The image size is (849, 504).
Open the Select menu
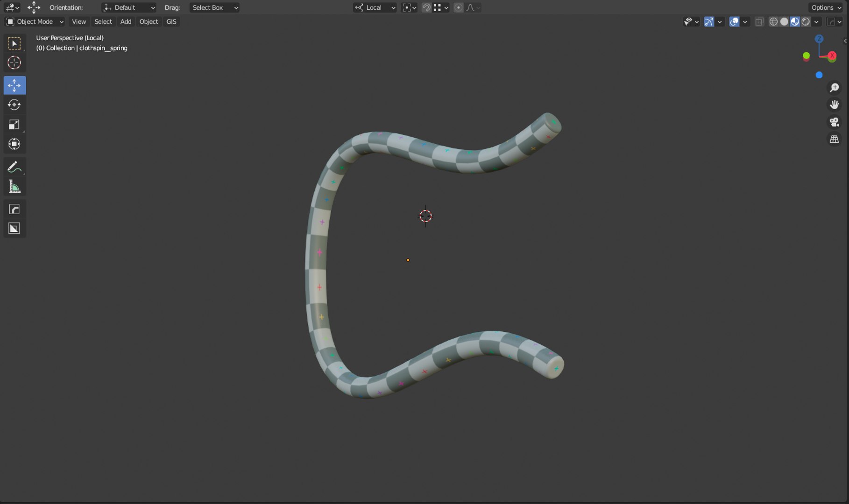[x=103, y=21]
